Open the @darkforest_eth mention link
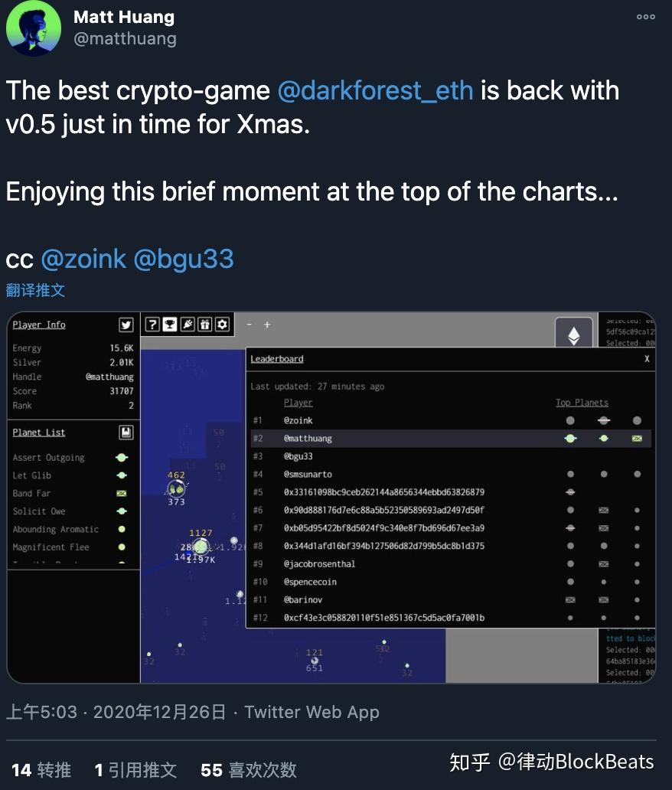672x790 pixels. click(x=375, y=90)
